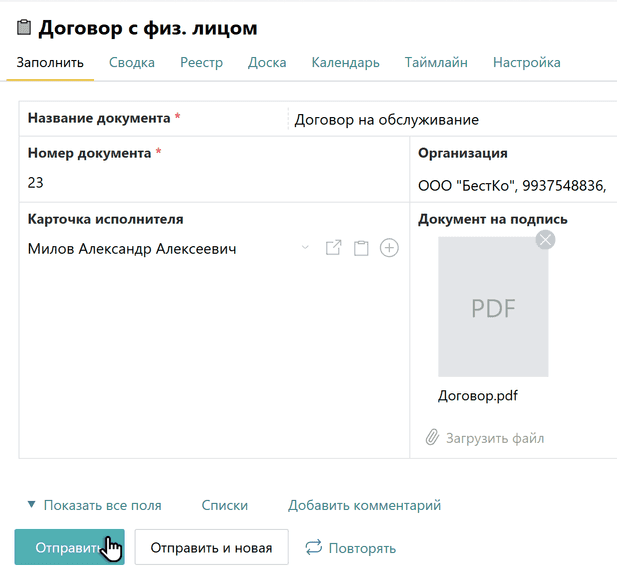Screen dimensions: 617x575
Task: Expand the executor card dropdown chevron
Action: pos(305,248)
